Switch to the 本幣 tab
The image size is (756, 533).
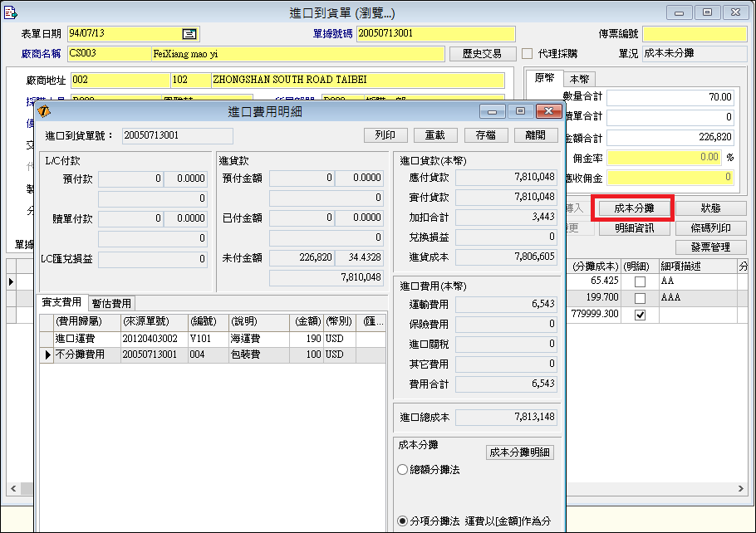[579, 80]
